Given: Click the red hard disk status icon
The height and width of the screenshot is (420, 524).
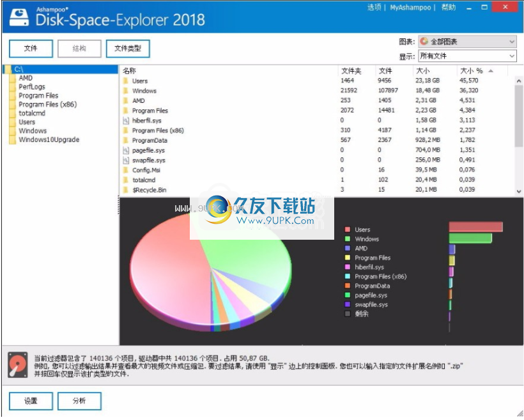Looking at the screenshot, I should [18, 364].
